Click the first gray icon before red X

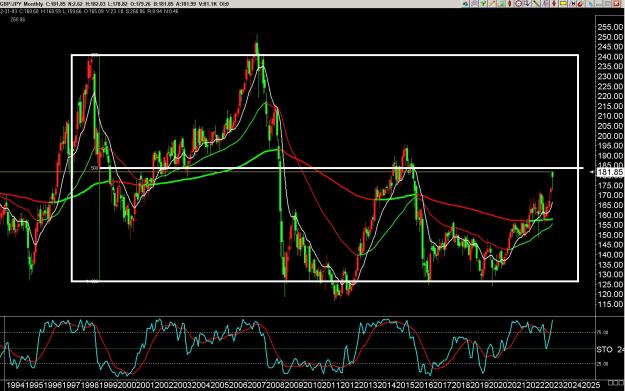pos(599,4)
